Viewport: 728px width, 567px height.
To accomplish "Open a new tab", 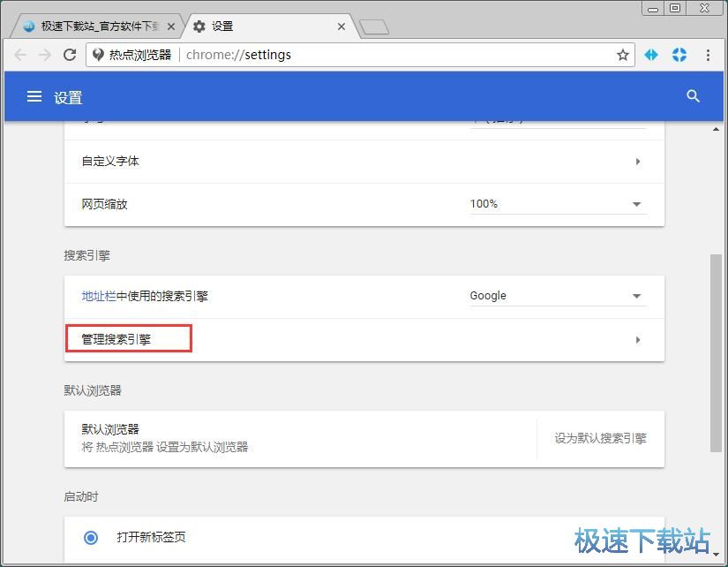I will pyautogui.click(x=374, y=27).
